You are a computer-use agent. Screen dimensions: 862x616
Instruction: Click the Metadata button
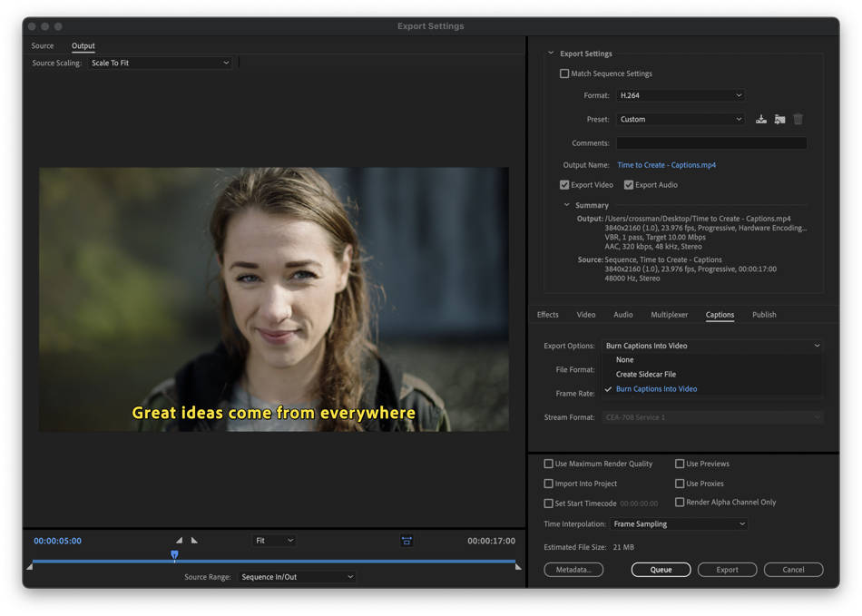click(573, 570)
